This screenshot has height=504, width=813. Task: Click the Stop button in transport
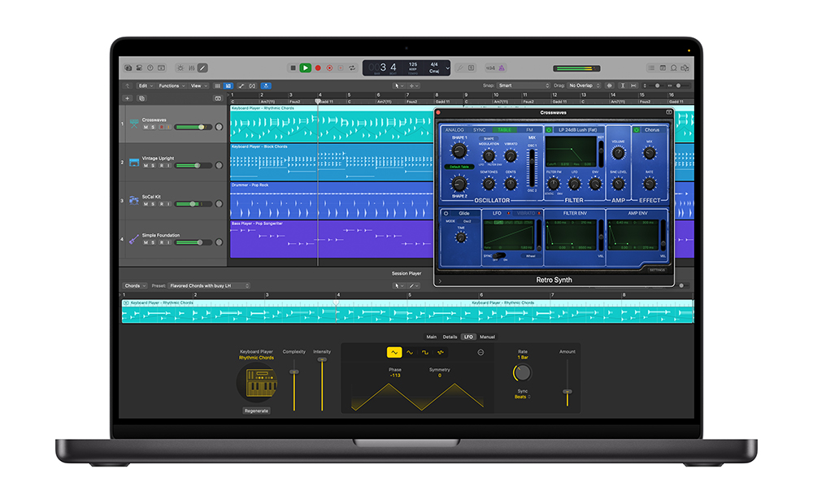point(293,68)
